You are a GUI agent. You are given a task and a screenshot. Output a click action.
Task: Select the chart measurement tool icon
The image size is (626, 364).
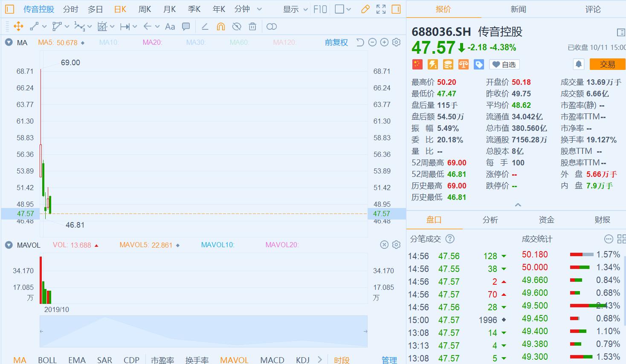(x=102, y=26)
